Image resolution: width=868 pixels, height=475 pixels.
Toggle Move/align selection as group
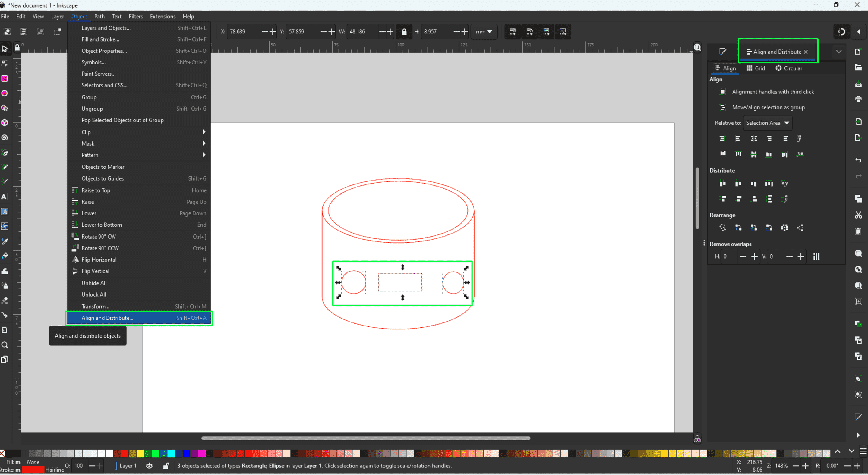click(x=724, y=107)
